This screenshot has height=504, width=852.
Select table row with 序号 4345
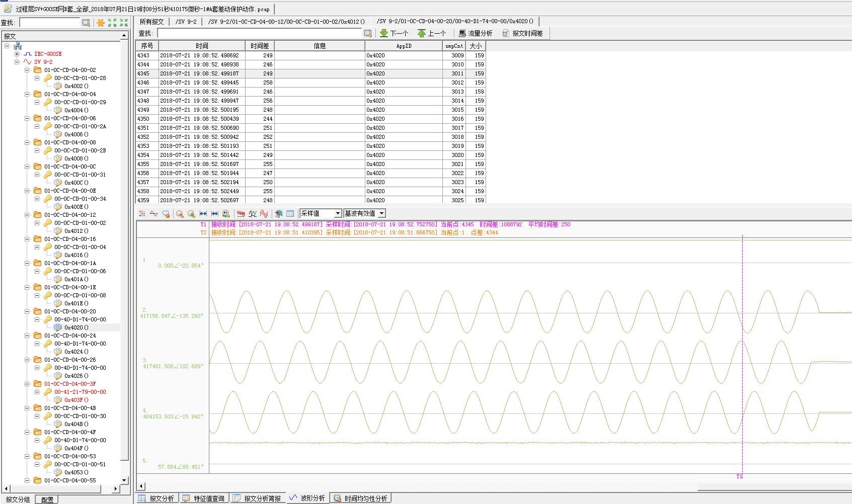(311, 73)
